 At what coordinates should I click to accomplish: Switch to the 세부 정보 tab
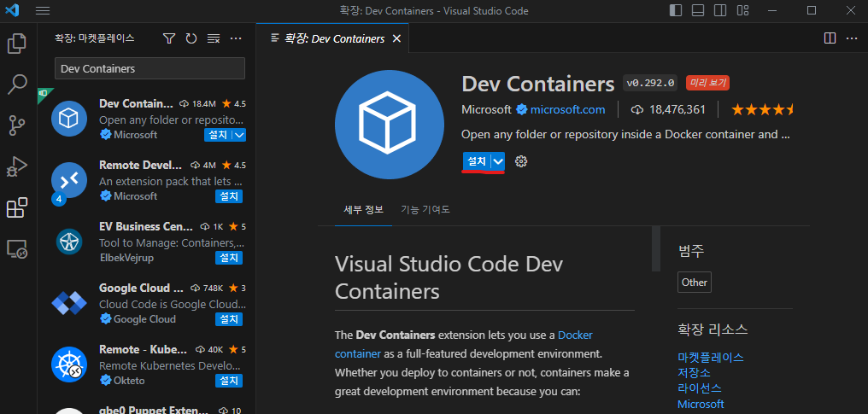tap(363, 209)
